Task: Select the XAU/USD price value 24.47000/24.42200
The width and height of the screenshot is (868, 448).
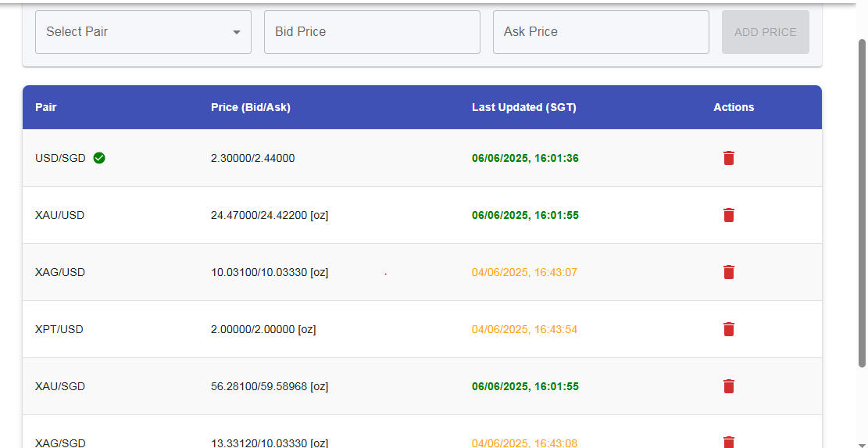Action: pos(270,215)
